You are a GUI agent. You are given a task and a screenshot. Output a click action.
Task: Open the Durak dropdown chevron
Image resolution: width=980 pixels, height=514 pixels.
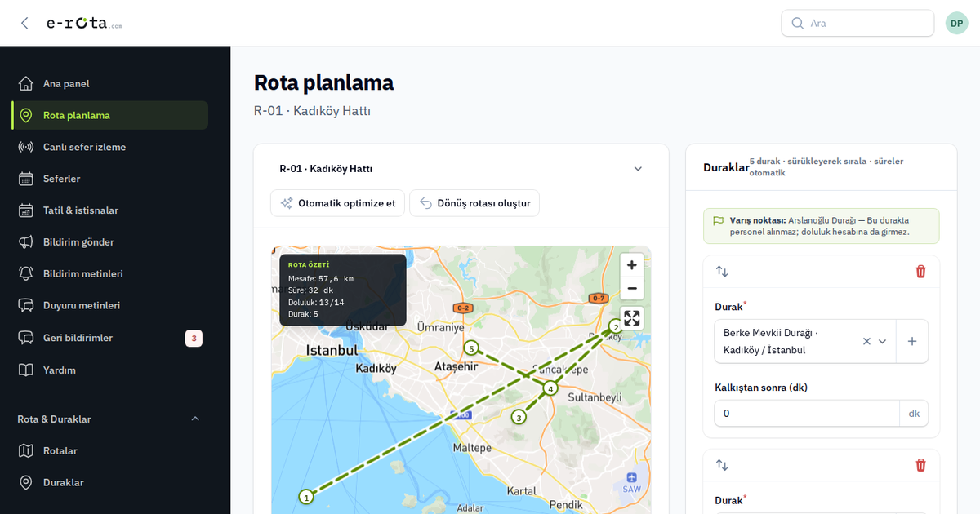click(883, 341)
